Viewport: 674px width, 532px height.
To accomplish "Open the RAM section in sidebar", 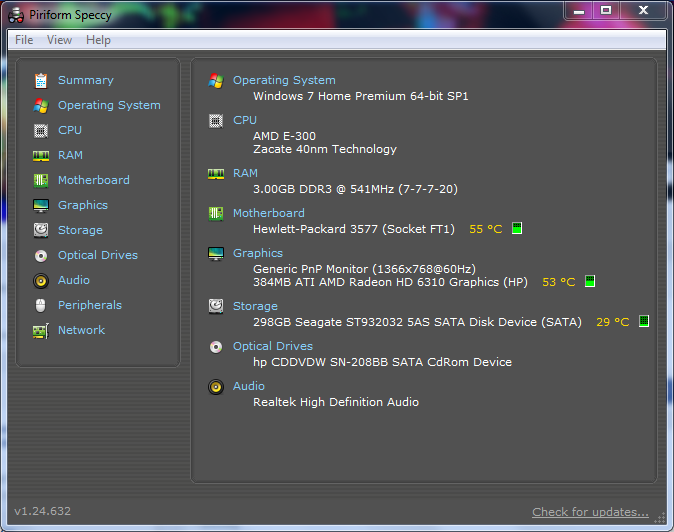I will click(70, 155).
